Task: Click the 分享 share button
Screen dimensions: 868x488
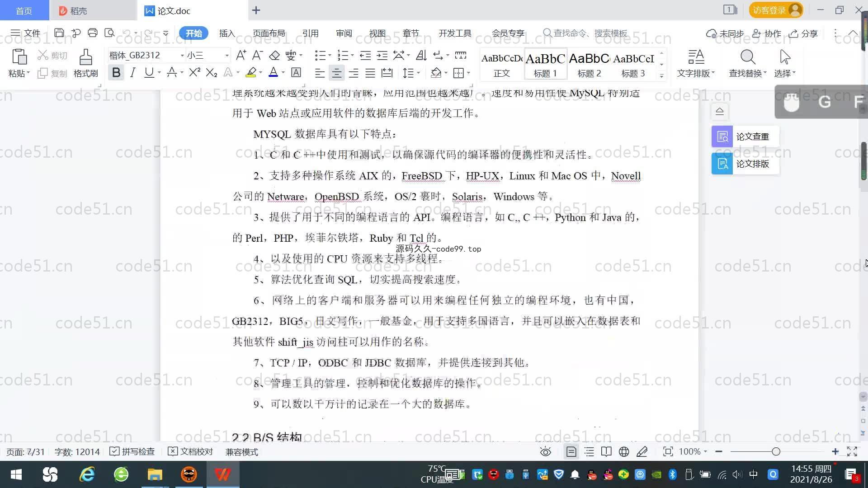Action: 803,33
